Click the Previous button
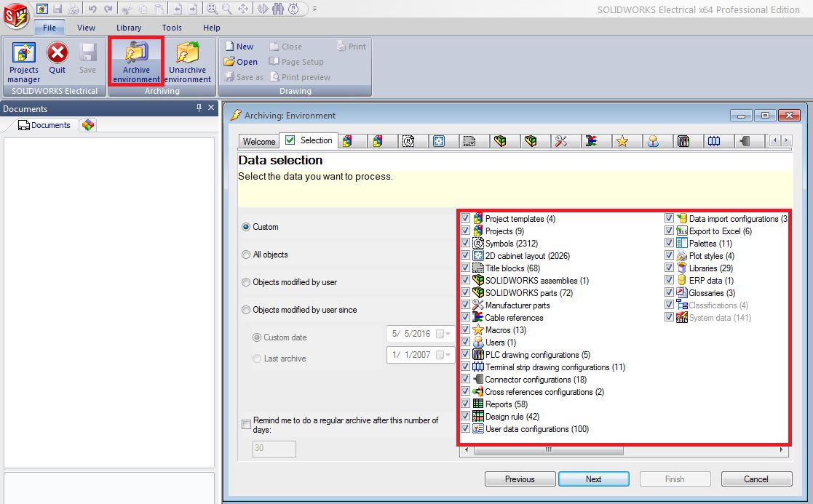Viewport: 813px width, 504px height. coord(520,479)
